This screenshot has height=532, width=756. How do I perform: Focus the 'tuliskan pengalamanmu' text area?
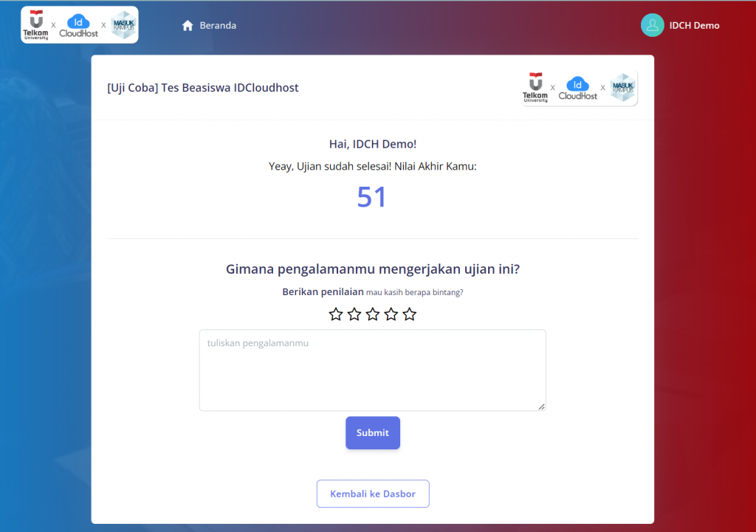372,370
